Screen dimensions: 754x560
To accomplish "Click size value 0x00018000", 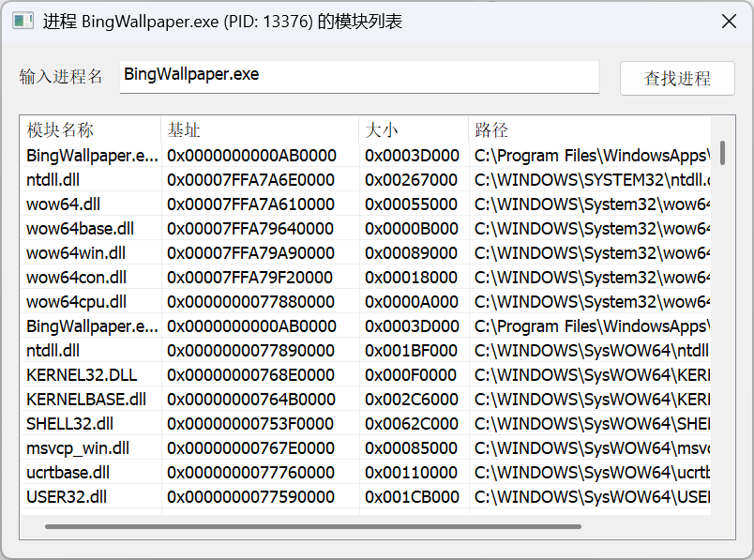I will pos(411,278).
